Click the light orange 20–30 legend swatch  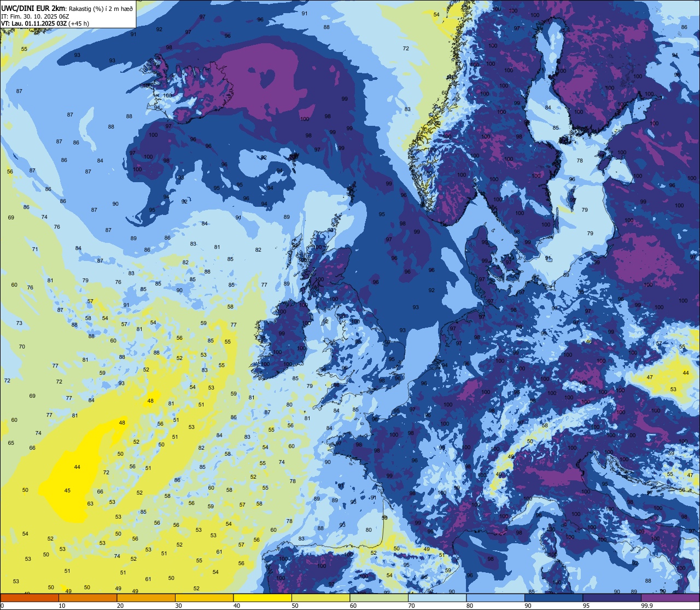146,597
